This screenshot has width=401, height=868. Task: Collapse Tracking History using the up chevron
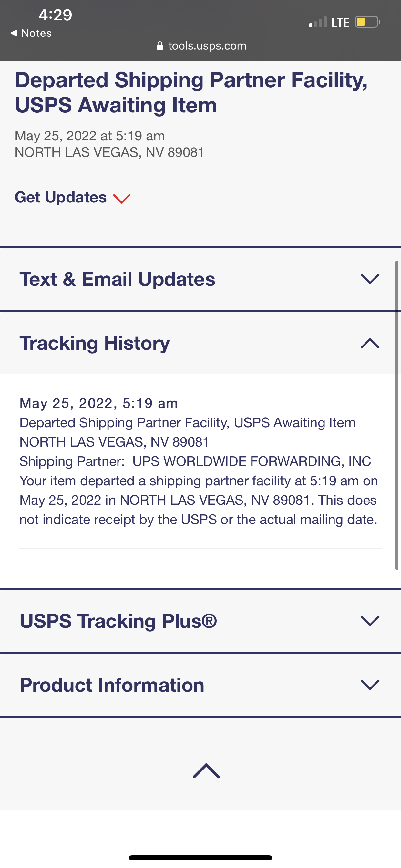[x=370, y=343]
